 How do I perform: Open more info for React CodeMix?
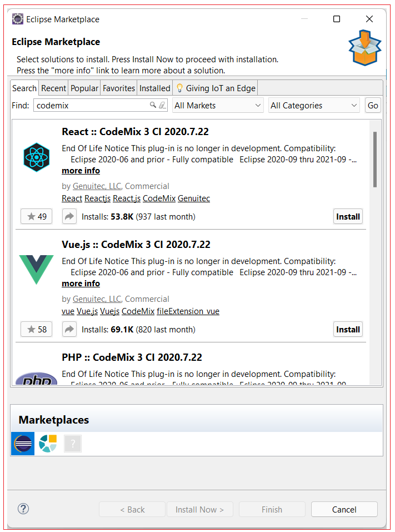click(81, 171)
